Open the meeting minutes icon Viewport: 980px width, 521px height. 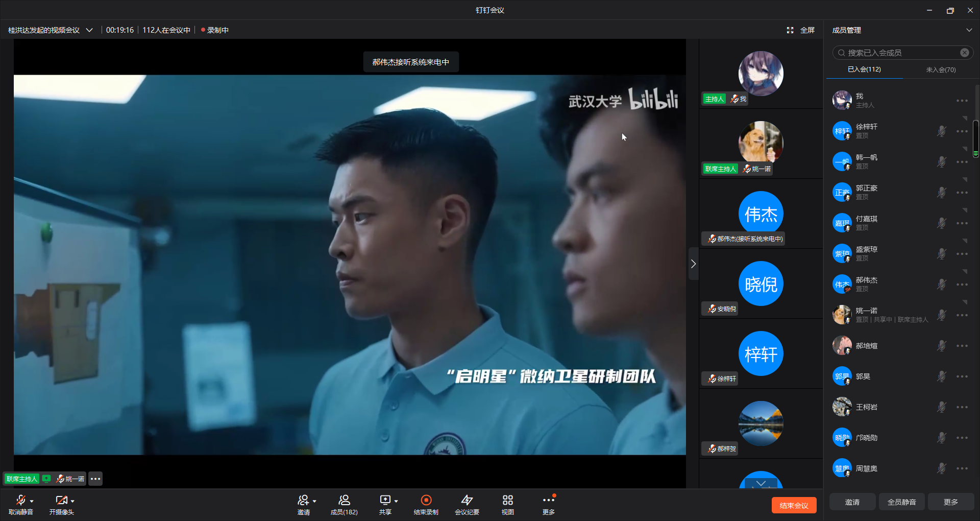pyautogui.click(x=467, y=500)
